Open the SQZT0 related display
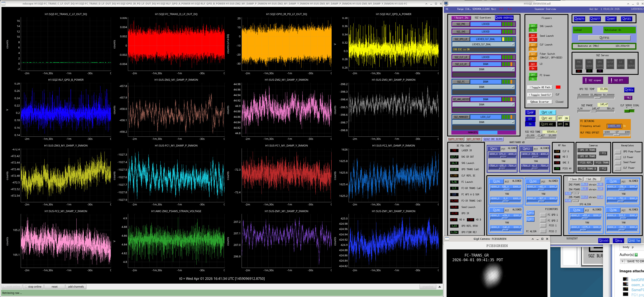This screenshot has height=297, width=644. (x=579, y=19)
